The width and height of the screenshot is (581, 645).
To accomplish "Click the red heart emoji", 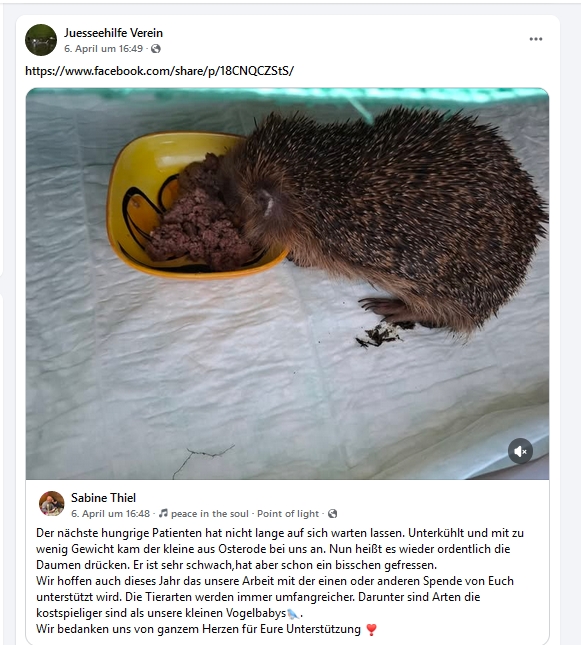I will [371, 629].
